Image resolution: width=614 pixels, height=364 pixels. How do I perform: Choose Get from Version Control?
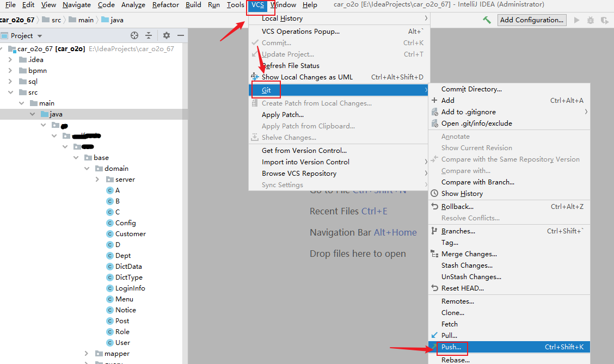[x=339, y=150]
